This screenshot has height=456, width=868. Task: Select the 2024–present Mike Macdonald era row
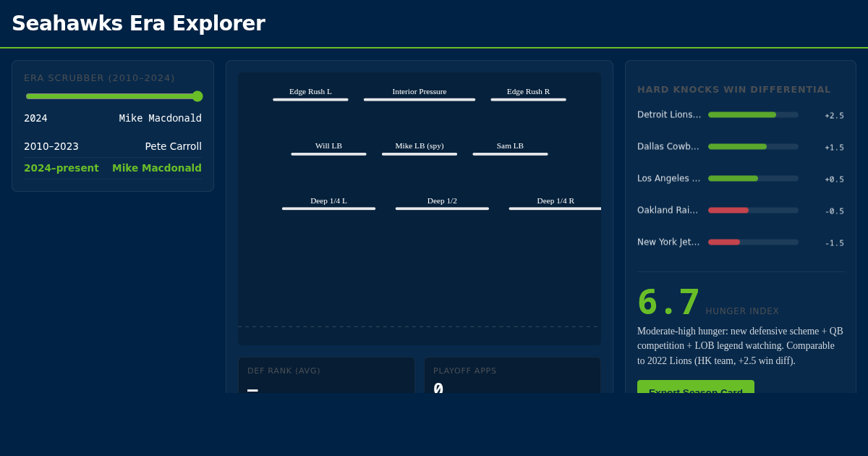[x=113, y=168]
